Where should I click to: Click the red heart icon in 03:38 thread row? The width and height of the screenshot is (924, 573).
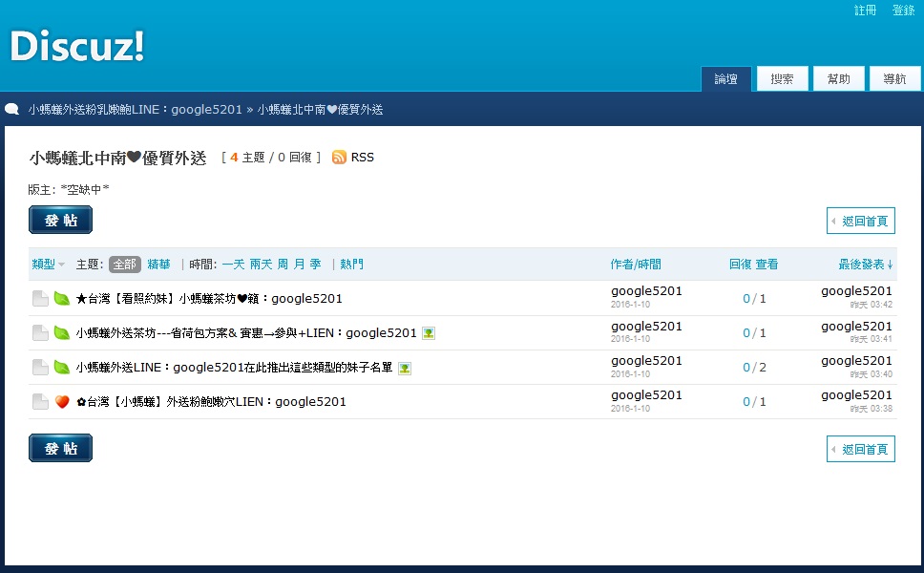click(62, 401)
